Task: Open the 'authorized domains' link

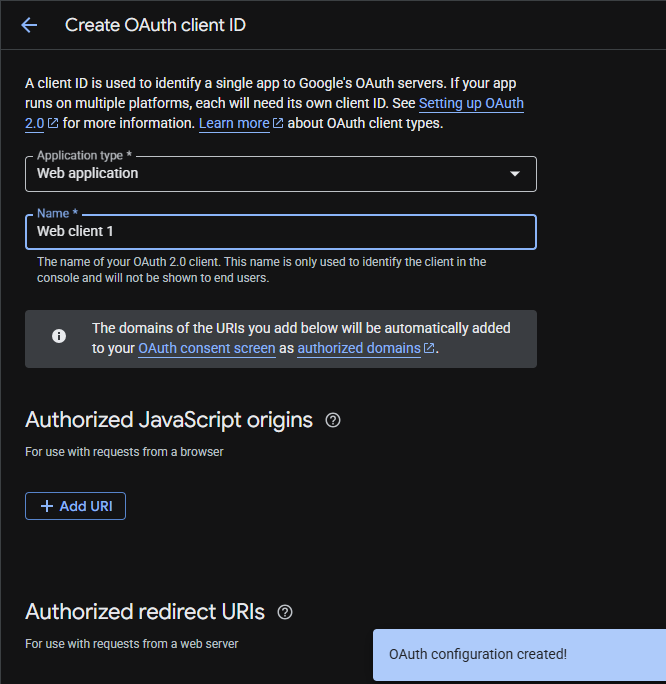Action: pos(359,348)
